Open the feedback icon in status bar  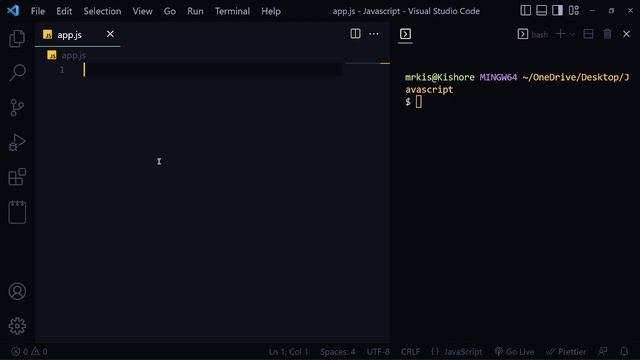pyautogui.click(x=603, y=351)
